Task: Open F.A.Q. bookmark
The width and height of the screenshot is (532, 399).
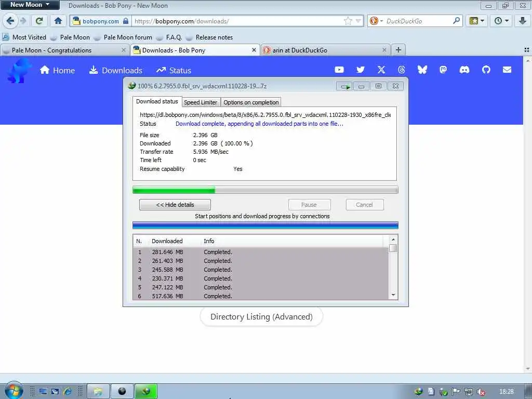Action: [169, 37]
